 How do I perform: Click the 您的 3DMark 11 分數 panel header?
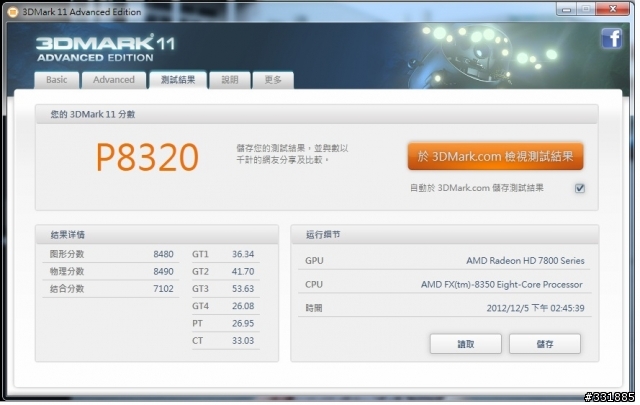(317, 114)
